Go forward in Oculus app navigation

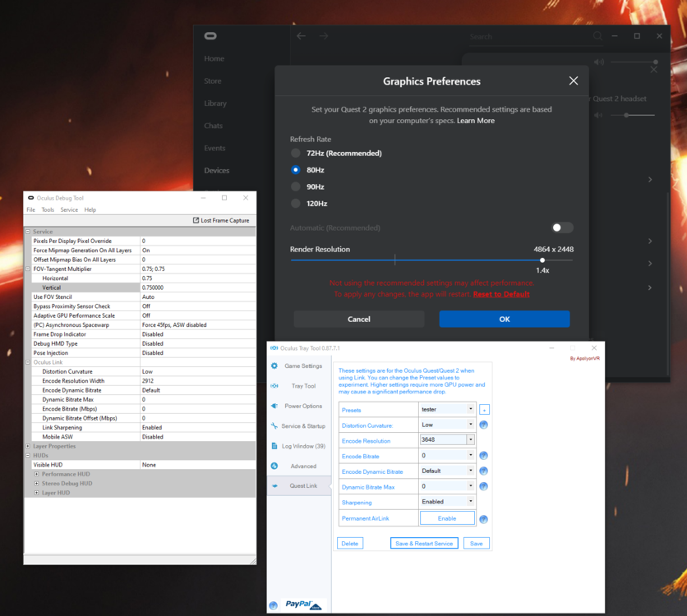[324, 36]
